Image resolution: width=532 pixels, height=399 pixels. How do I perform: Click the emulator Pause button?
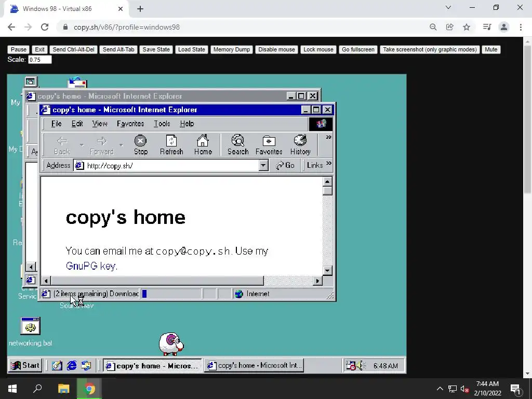[x=19, y=49]
